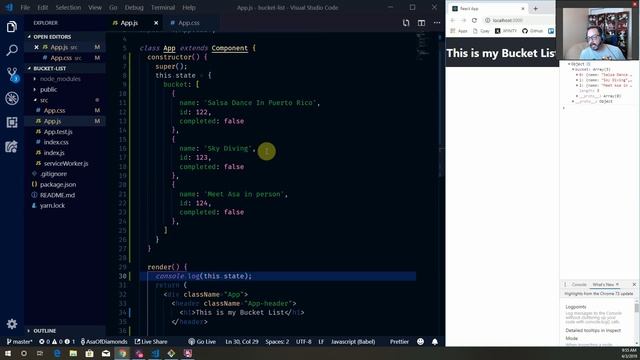Start a Live Share session from the status bar
Viewport: 640px width, 360px height.
151,342
